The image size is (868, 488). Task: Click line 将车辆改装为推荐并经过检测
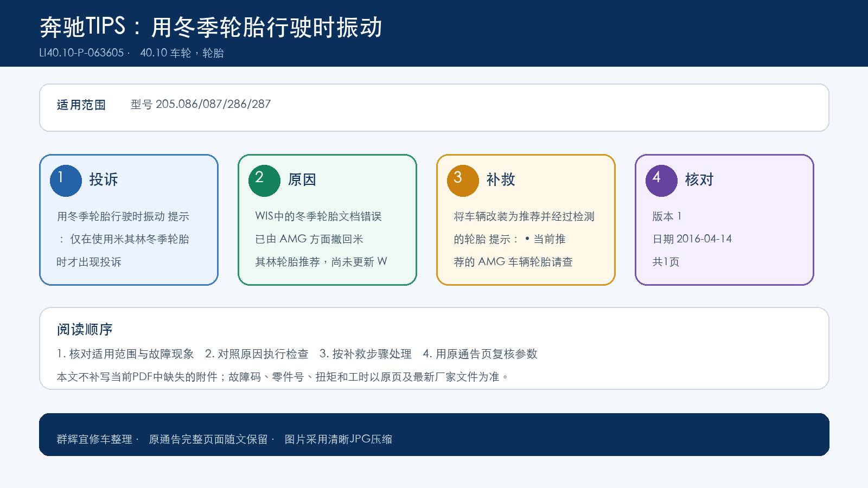click(x=524, y=216)
